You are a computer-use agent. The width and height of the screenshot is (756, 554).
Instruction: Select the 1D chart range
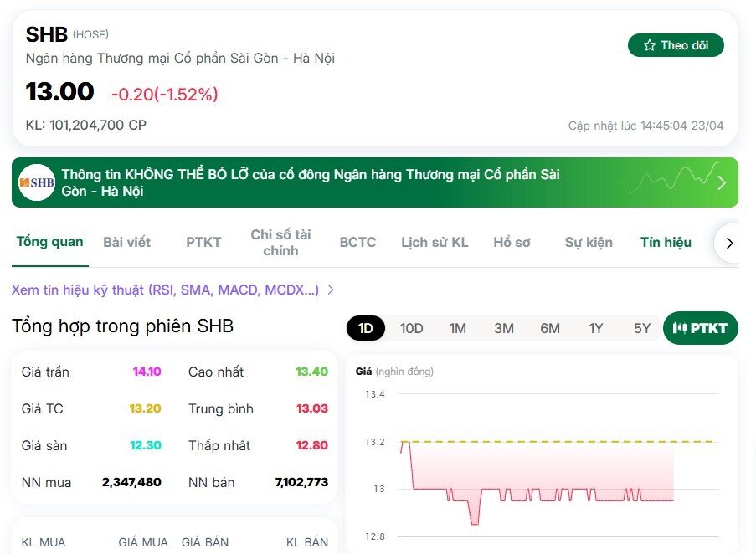coord(366,328)
